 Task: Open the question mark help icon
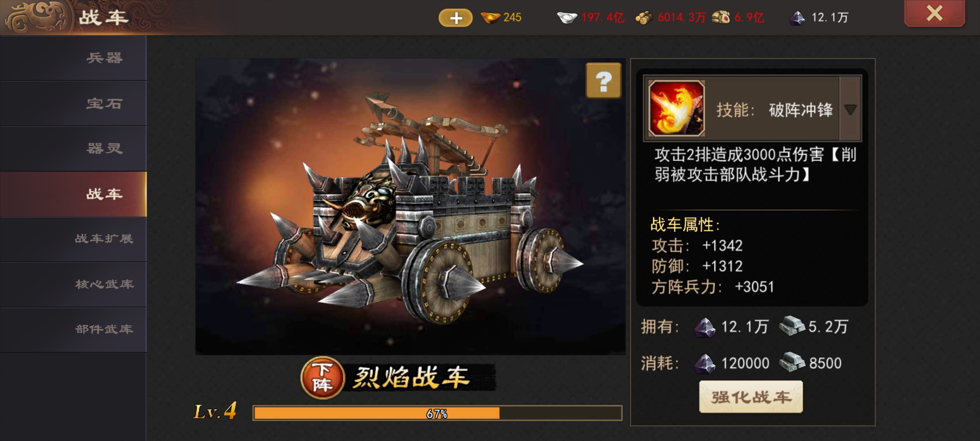(603, 80)
